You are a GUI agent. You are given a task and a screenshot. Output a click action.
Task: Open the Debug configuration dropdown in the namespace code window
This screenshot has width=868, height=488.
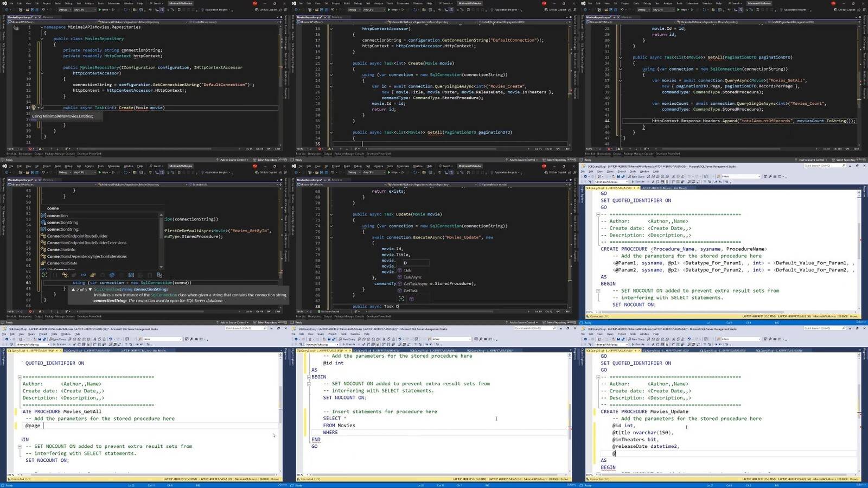[x=65, y=10]
